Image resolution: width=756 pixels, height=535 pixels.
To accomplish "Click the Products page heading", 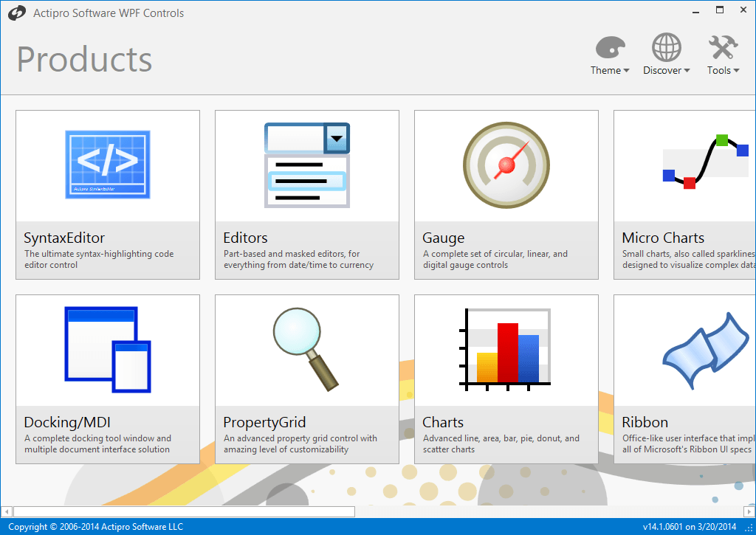I will coord(85,60).
